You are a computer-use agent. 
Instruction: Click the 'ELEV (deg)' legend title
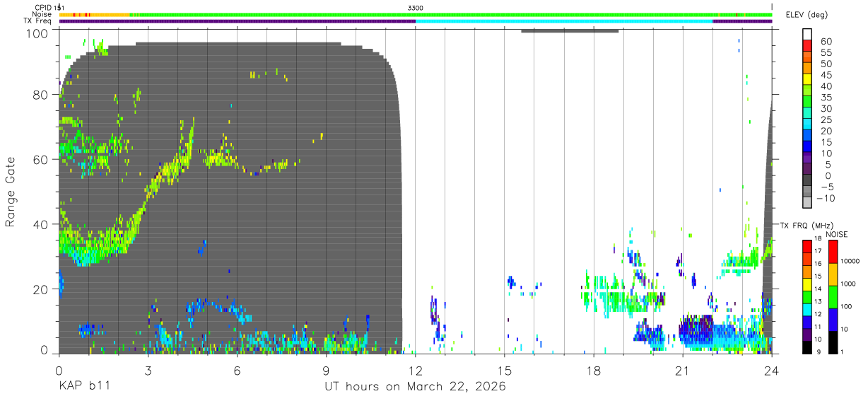pos(806,15)
